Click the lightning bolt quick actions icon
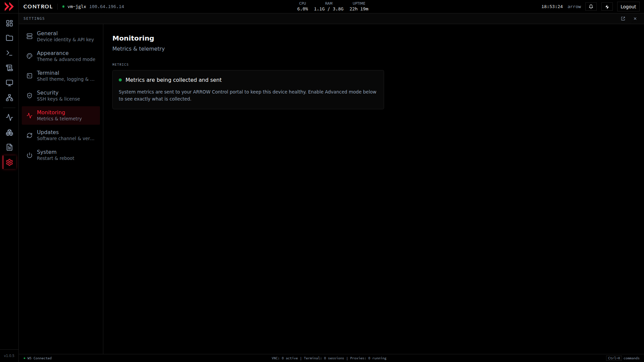Viewport: 644px width, 362px height. pyautogui.click(x=607, y=7)
